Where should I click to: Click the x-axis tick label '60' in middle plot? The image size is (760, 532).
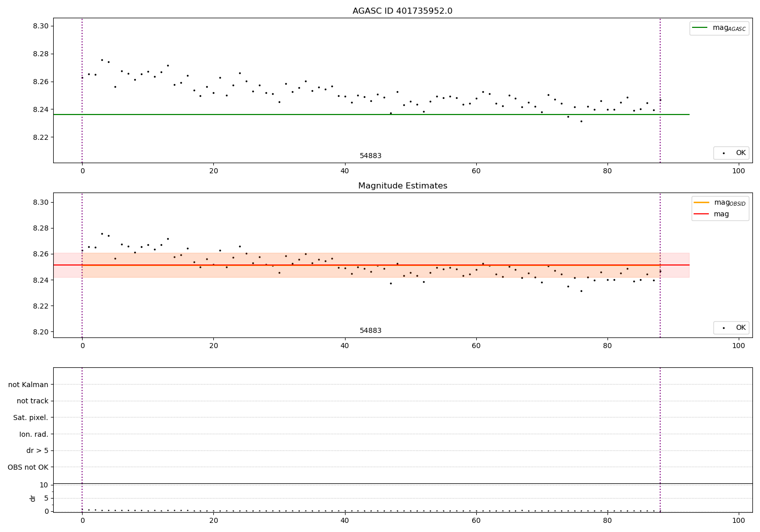[x=476, y=346]
